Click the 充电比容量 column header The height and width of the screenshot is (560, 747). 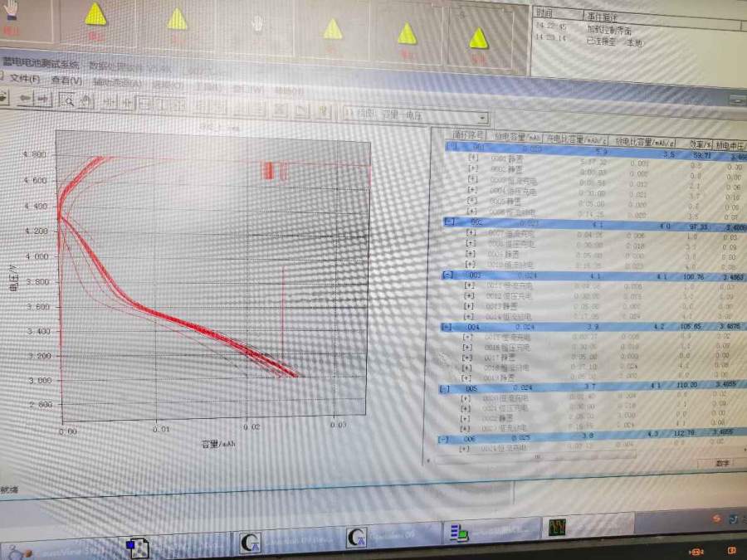[x=577, y=139]
